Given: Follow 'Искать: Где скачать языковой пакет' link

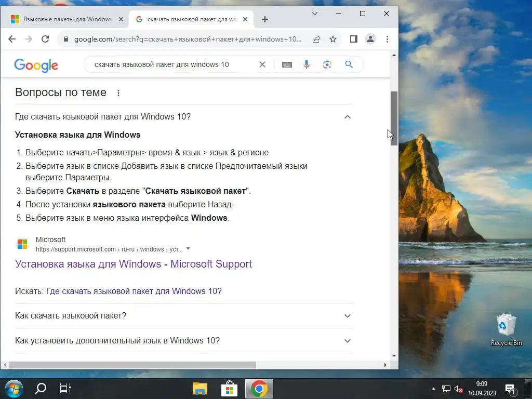Looking at the screenshot, I should (134, 291).
